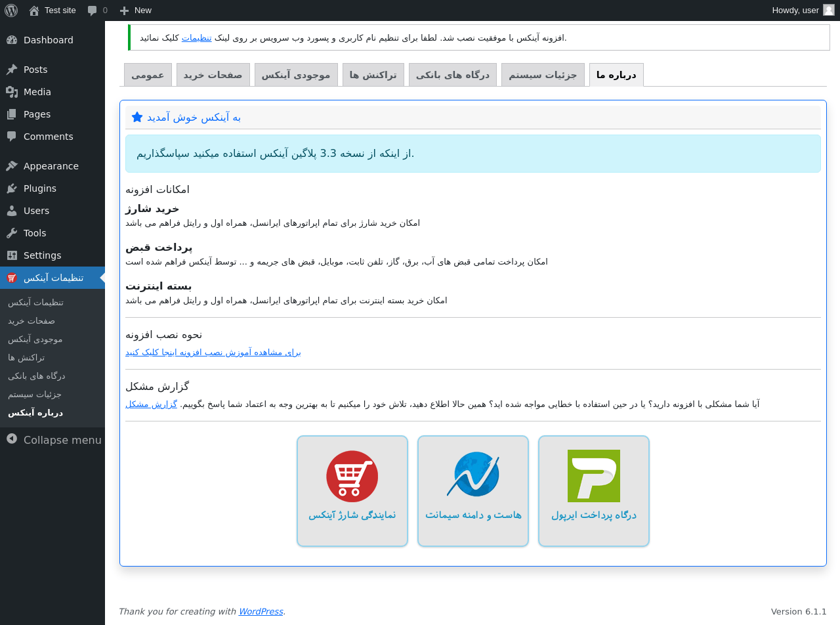
Task: Click the plus icon beside New
Action: pyautogui.click(x=124, y=11)
